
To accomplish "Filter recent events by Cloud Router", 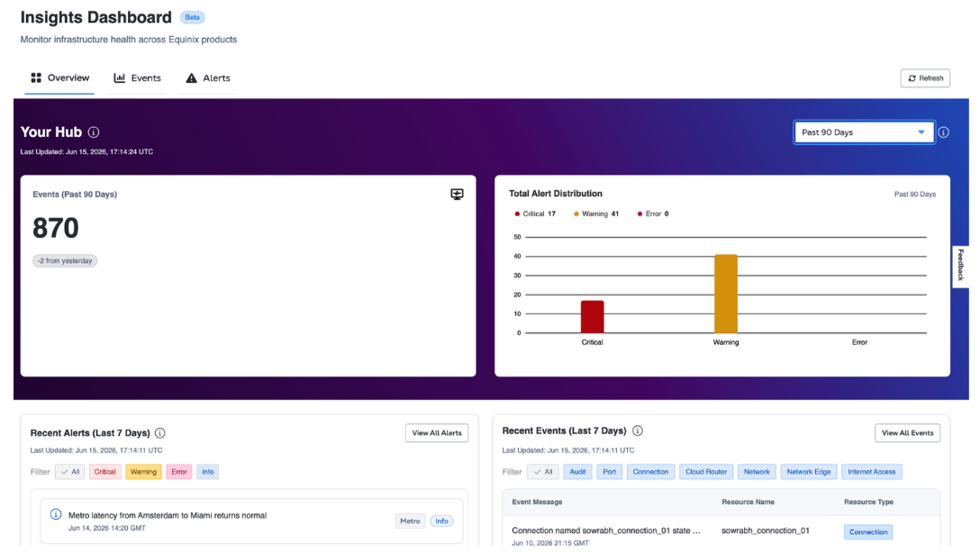I will [x=706, y=472].
